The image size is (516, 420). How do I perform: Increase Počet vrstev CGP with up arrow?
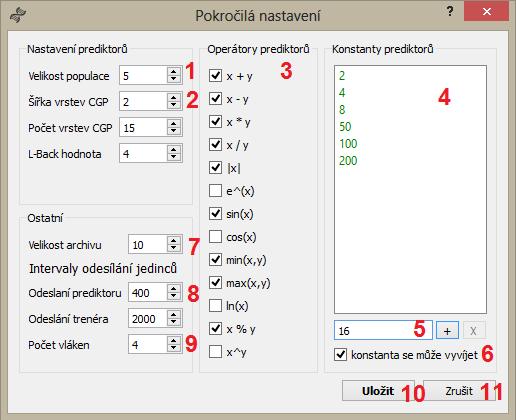click(x=174, y=123)
